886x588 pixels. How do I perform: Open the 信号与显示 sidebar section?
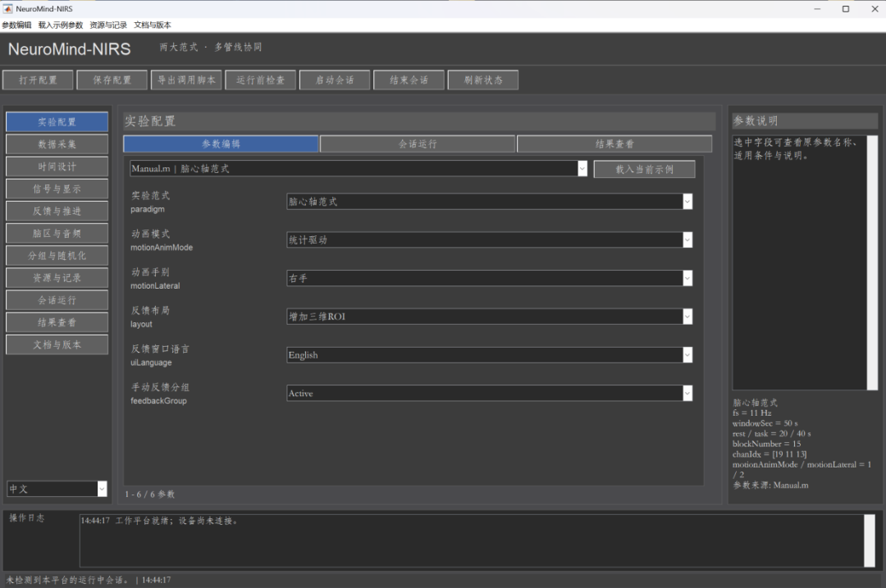tap(57, 189)
